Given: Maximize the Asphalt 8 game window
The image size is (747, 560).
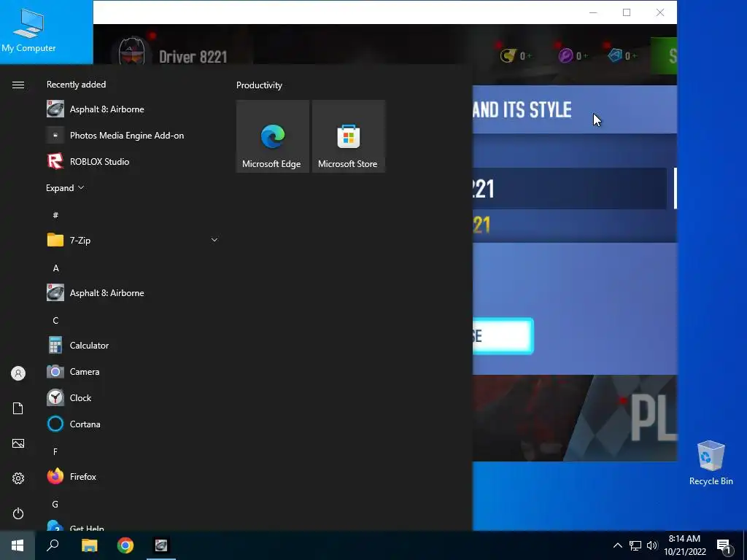Looking at the screenshot, I should click(627, 12).
